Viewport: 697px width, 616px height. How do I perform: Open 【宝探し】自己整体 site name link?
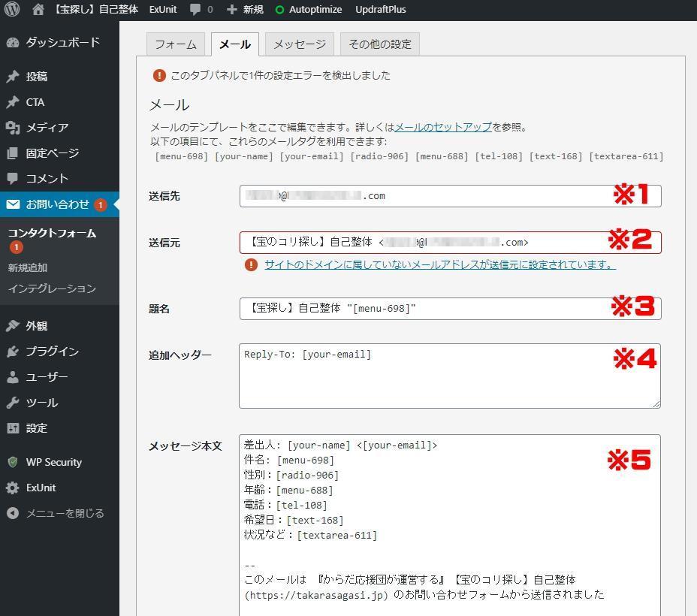[96, 9]
